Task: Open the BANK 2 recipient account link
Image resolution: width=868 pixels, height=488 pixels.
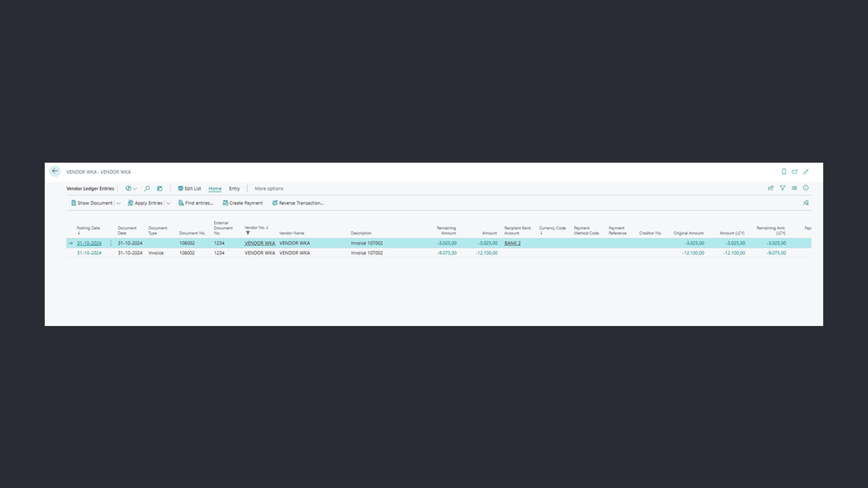Action: point(513,243)
